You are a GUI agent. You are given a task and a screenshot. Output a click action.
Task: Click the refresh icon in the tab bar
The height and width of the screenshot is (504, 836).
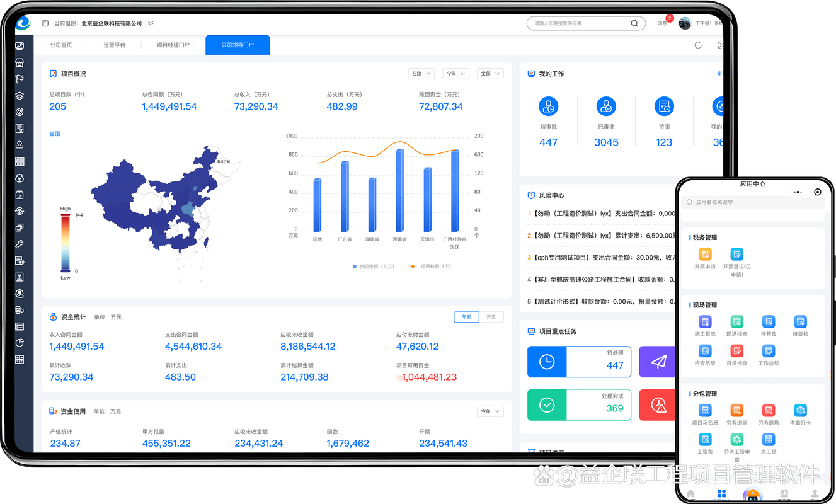698,45
